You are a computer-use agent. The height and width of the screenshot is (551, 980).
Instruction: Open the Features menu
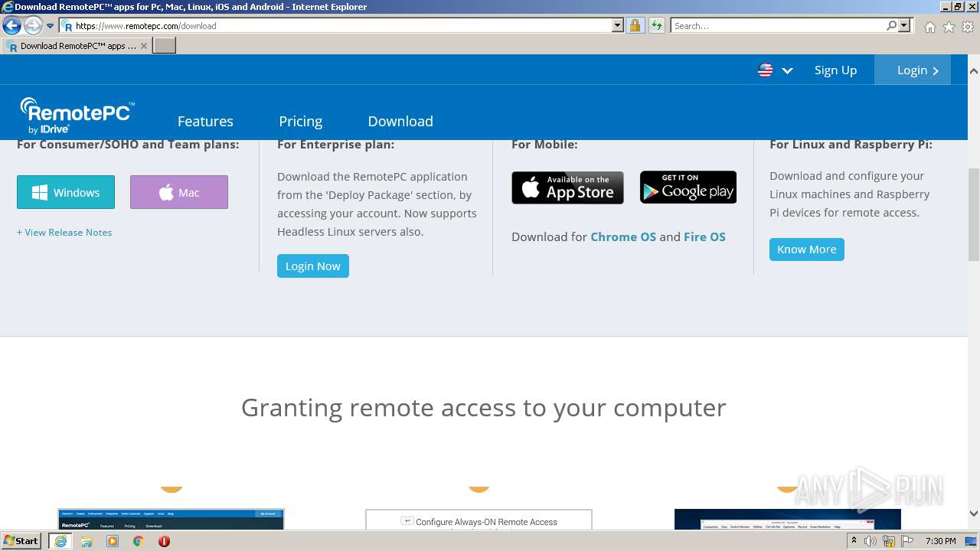(205, 121)
